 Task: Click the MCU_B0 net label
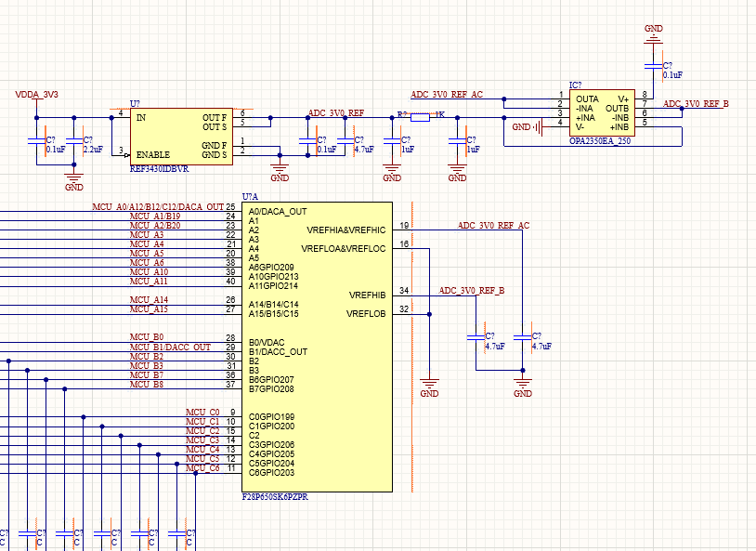click(147, 337)
